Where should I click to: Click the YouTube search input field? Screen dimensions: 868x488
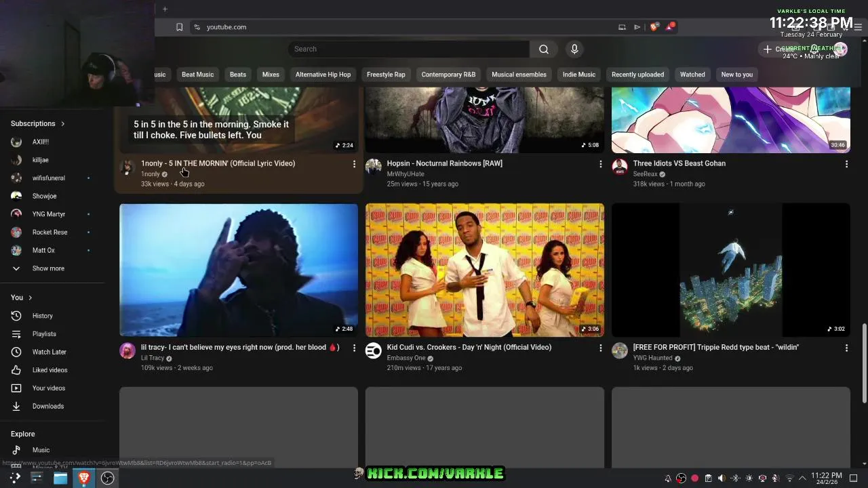(409, 49)
